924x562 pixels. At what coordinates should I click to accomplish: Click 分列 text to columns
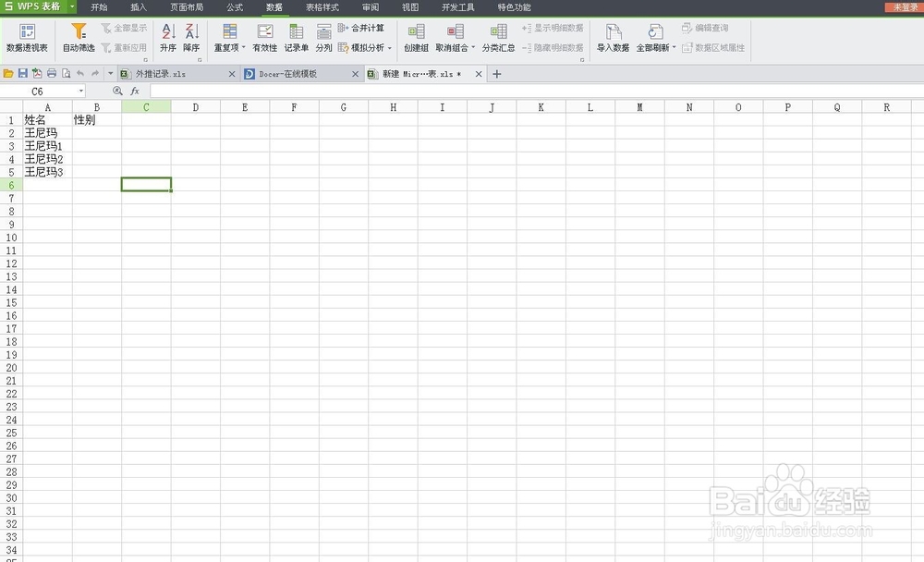[323, 38]
